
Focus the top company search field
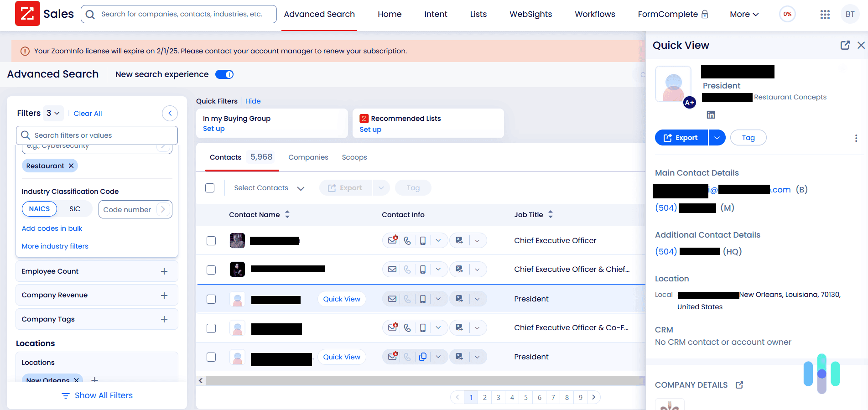(179, 14)
